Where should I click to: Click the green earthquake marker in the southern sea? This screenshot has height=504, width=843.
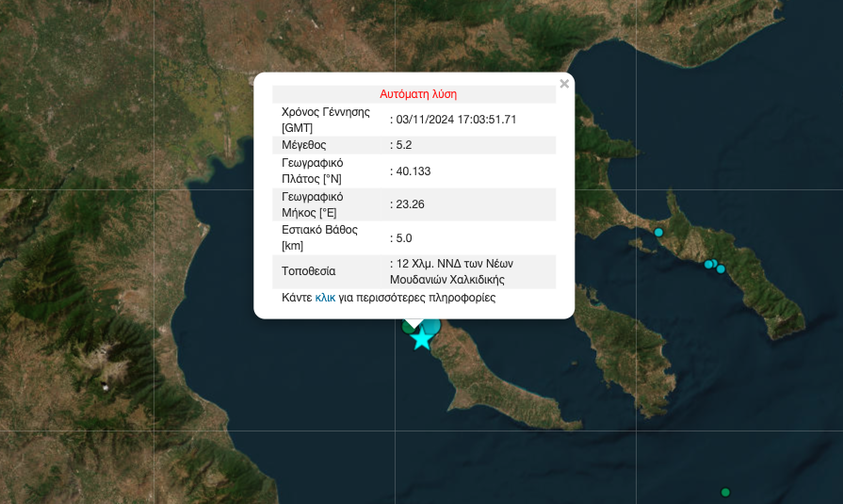(x=725, y=492)
